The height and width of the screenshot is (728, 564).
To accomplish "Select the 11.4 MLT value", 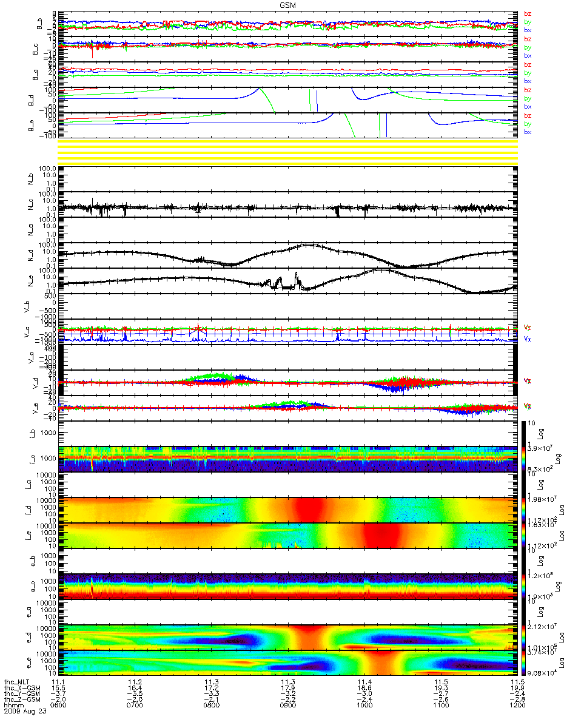I will coord(364,682).
